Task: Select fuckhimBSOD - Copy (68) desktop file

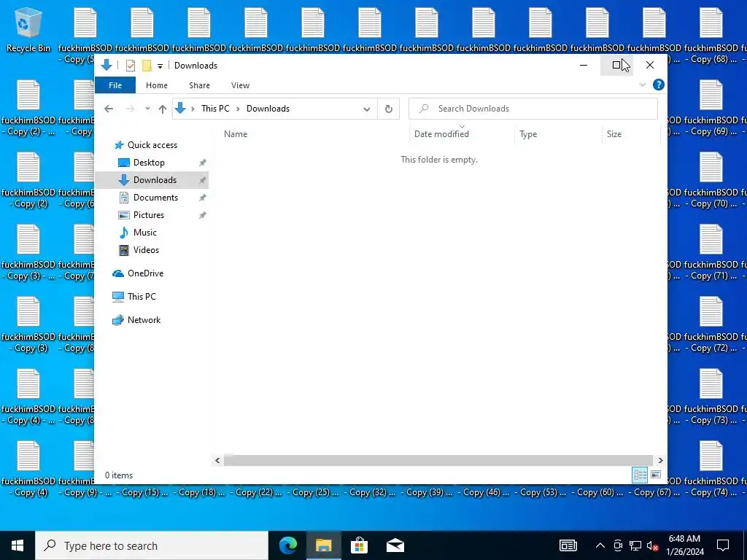Action: tap(711, 34)
